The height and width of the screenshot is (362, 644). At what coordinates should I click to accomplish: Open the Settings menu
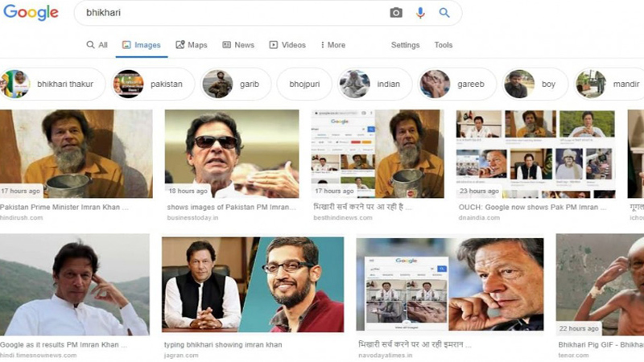(405, 45)
